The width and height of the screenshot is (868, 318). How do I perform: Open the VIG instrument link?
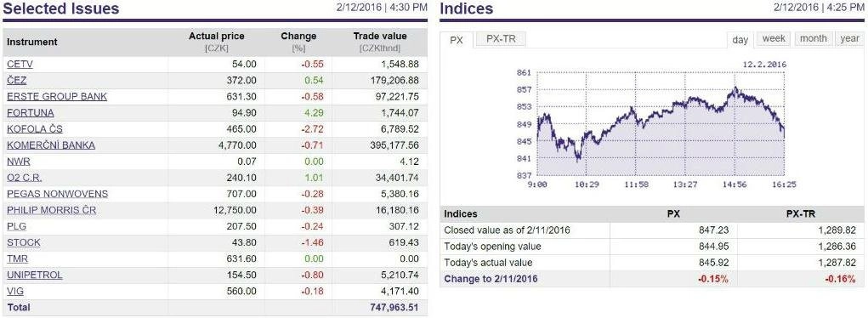[x=15, y=291]
